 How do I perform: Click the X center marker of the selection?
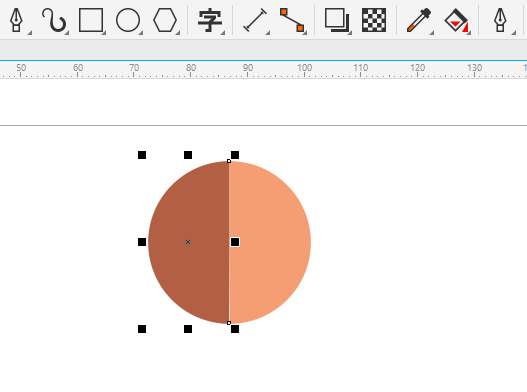188,242
